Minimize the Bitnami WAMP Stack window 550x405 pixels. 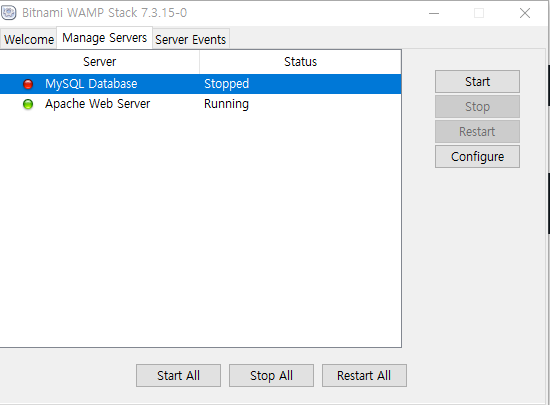pos(434,13)
